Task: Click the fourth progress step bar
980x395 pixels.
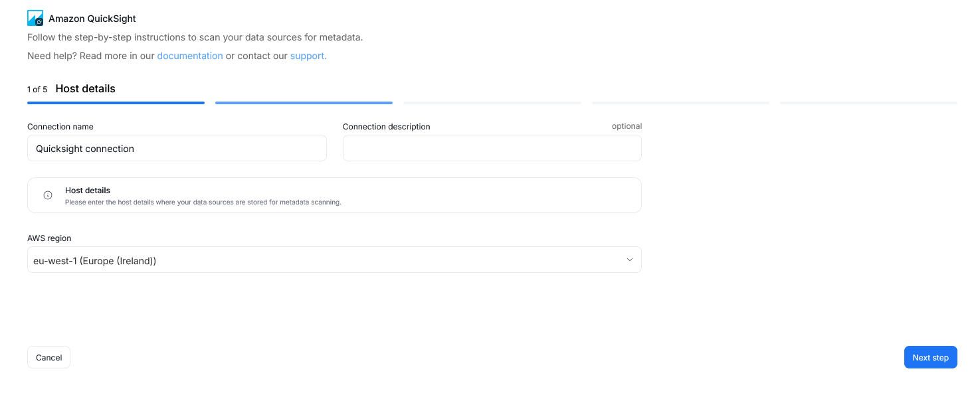Action: 680,103
